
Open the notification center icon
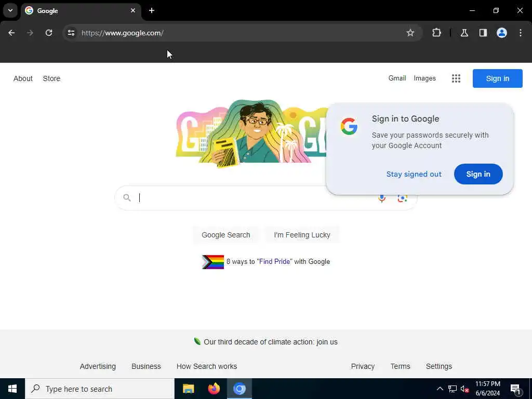(515, 389)
